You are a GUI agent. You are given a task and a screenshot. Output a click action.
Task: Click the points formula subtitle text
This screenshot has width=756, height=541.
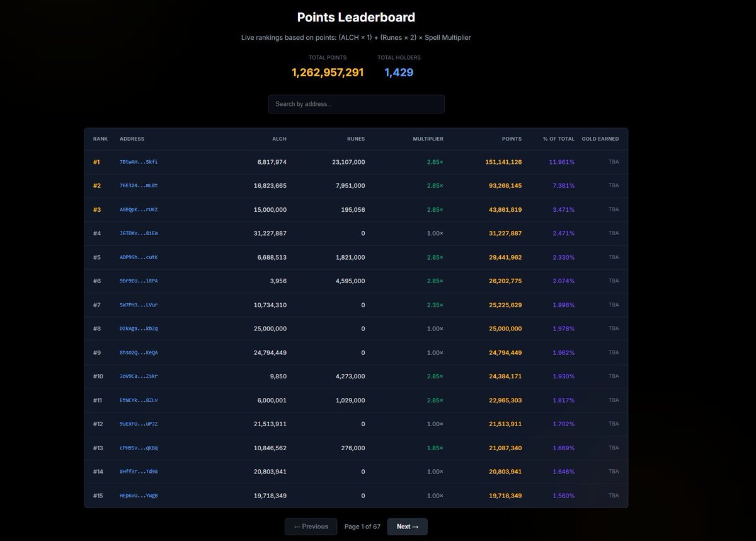click(356, 38)
